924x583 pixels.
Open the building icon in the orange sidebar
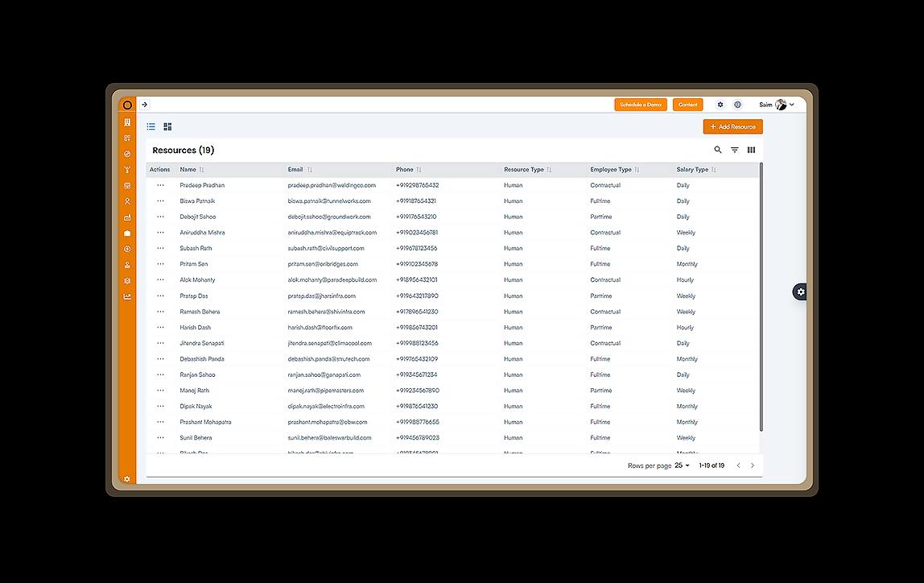point(127,122)
